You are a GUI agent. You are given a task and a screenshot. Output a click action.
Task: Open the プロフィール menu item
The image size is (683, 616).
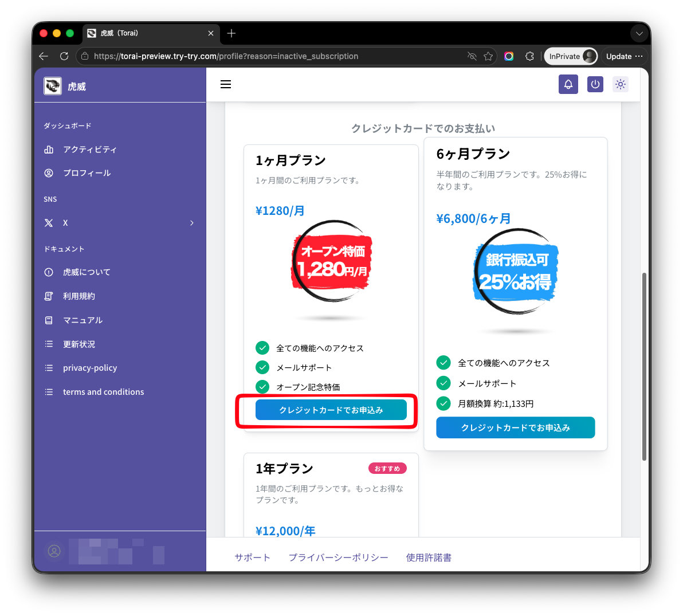pyautogui.click(x=87, y=173)
